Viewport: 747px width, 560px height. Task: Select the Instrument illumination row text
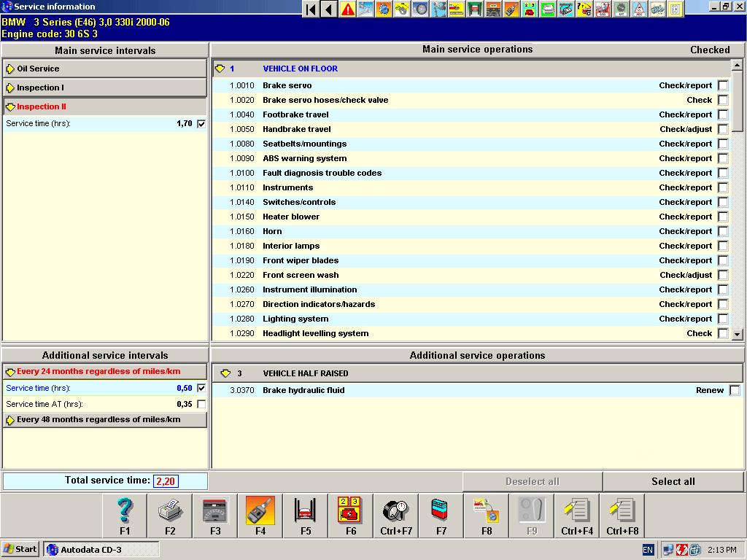[309, 289]
